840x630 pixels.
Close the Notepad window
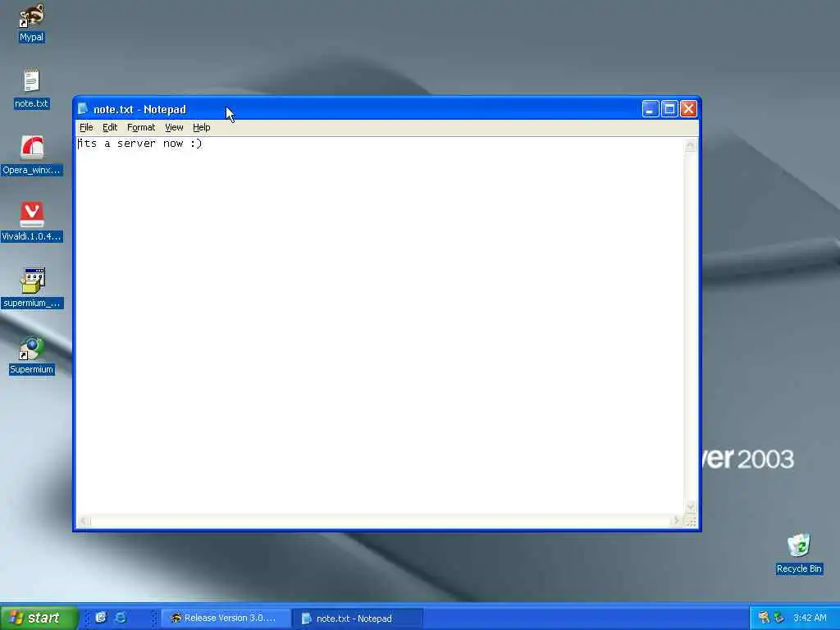pyautogui.click(x=688, y=109)
